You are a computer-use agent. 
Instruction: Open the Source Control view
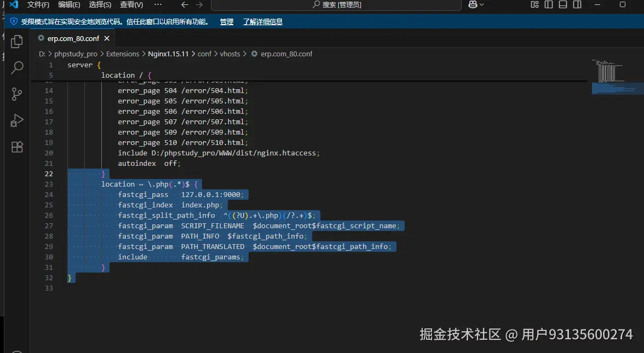point(17,94)
